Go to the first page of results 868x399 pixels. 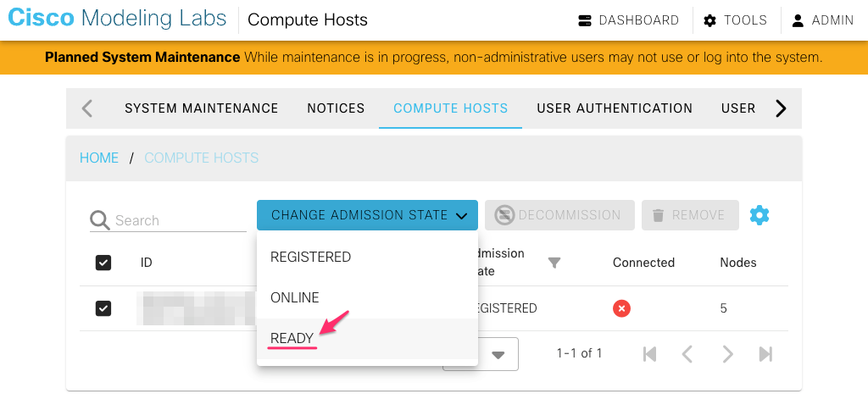[x=649, y=353]
